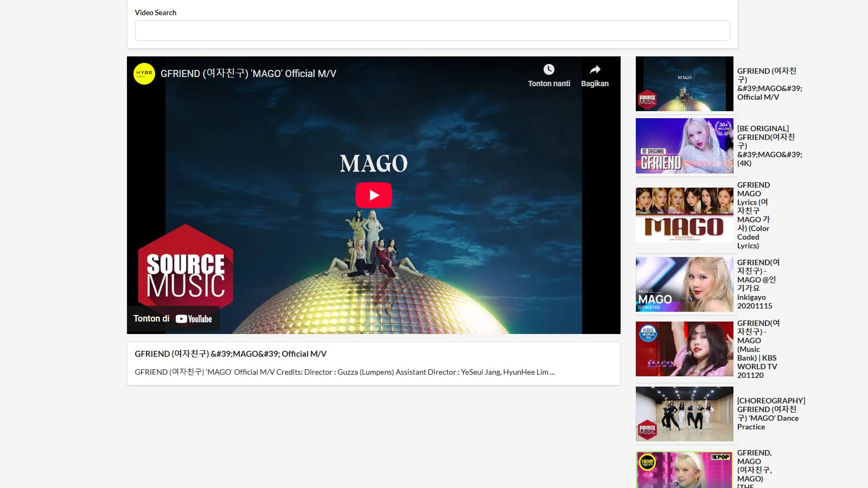Click inside the Video Search input field
868x488 pixels.
click(x=432, y=30)
